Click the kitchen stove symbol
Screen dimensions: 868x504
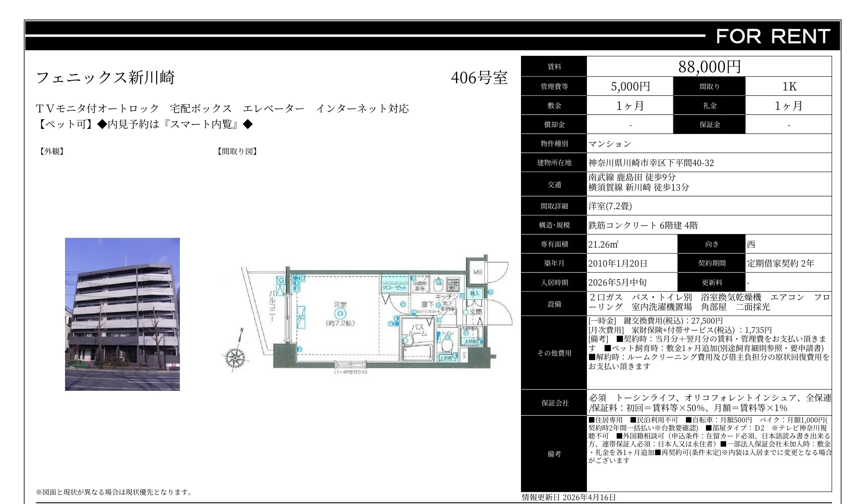(x=454, y=284)
